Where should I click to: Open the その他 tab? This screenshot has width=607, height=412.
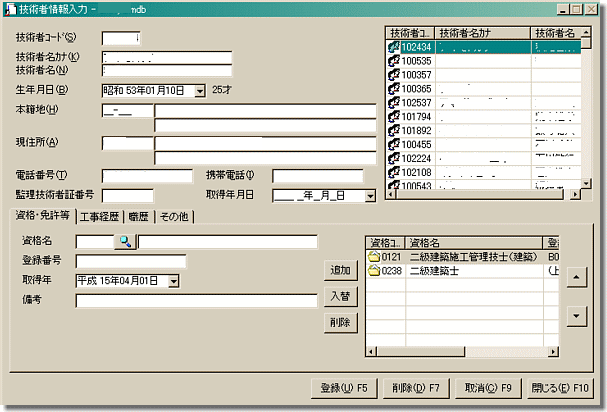pos(174,216)
